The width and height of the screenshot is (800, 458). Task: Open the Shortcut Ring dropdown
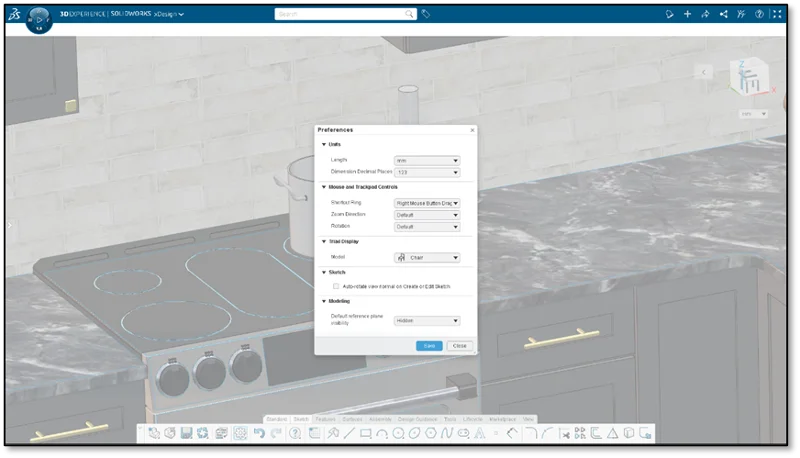tap(427, 202)
